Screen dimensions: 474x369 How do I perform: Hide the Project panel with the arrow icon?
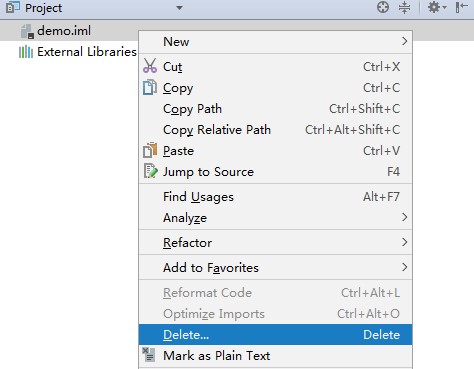(x=461, y=7)
